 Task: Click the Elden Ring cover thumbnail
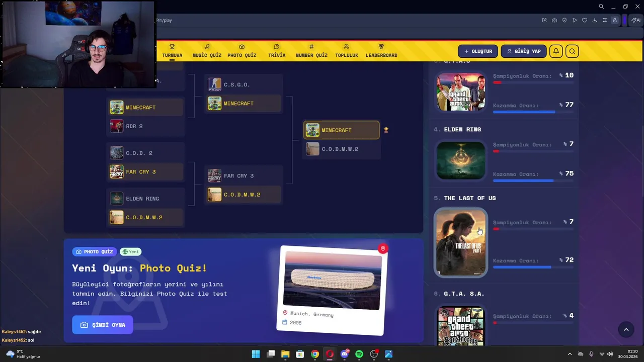point(461,160)
